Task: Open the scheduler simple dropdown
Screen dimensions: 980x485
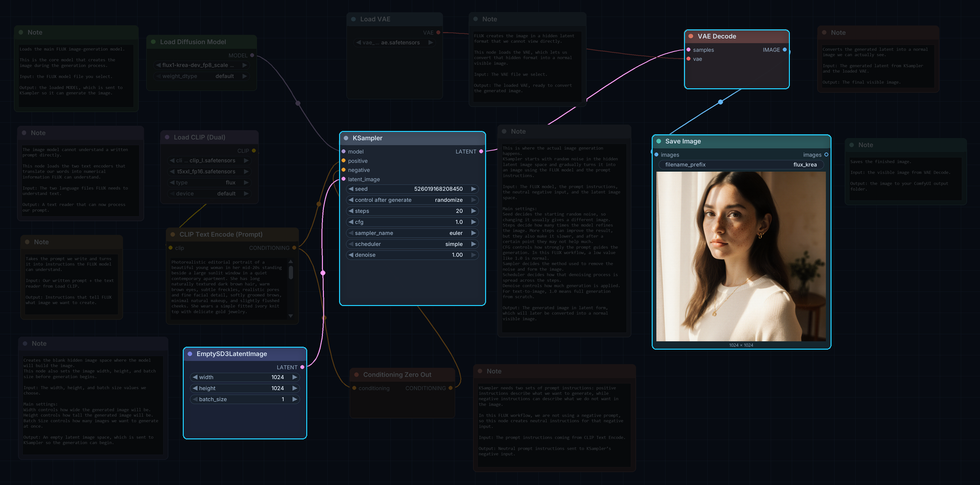Action: pyautogui.click(x=412, y=244)
